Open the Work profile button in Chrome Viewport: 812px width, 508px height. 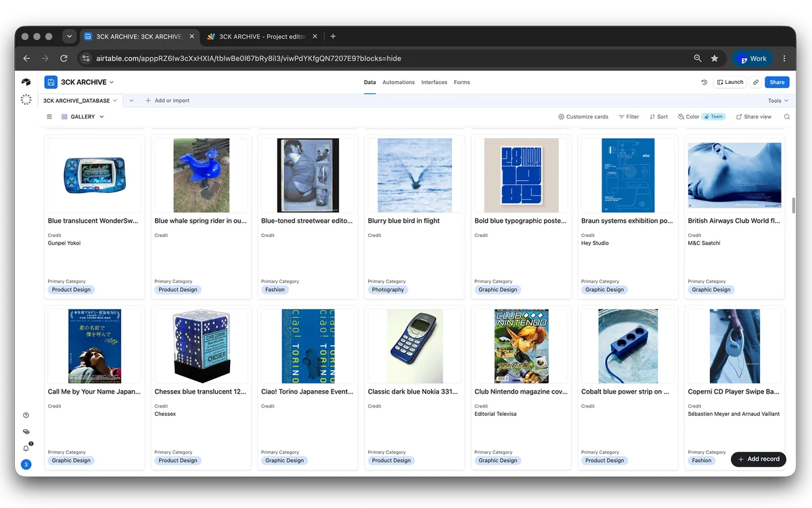click(x=752, y=58)
